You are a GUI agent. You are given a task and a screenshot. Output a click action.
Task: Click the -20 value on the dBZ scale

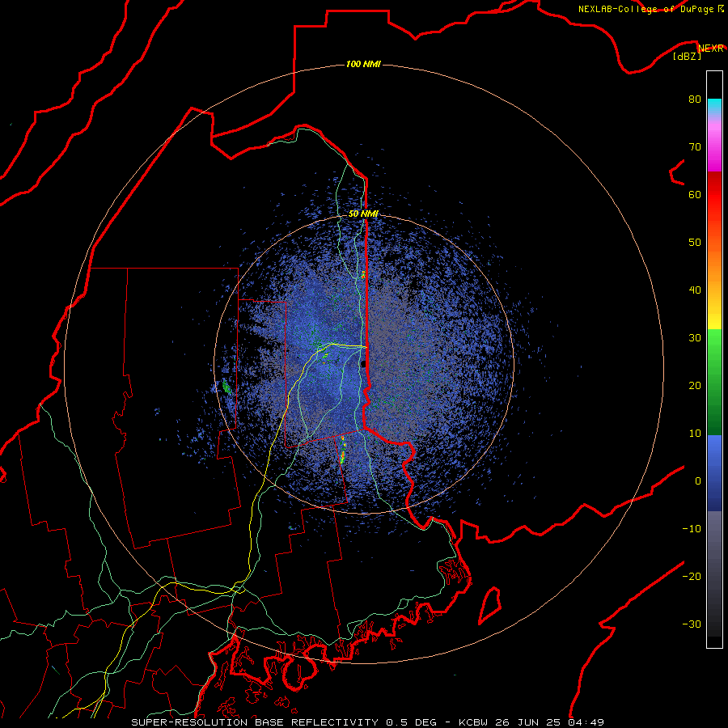692,577
